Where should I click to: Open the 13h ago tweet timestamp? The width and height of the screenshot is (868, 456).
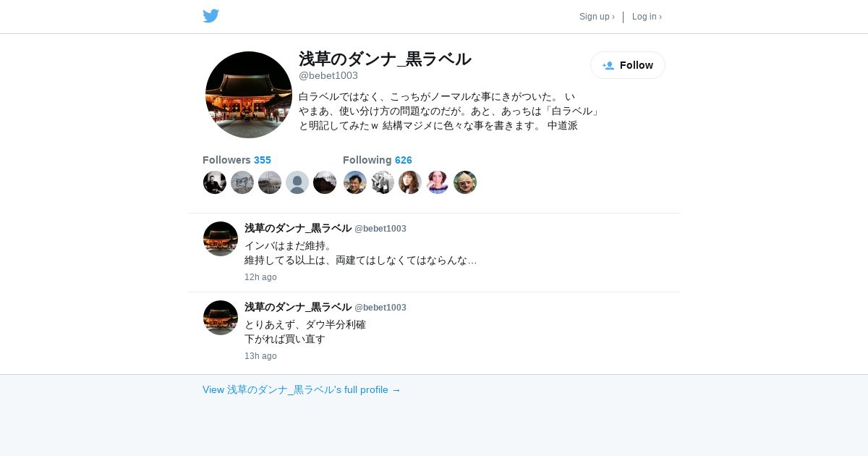click(x=260, y=356)
